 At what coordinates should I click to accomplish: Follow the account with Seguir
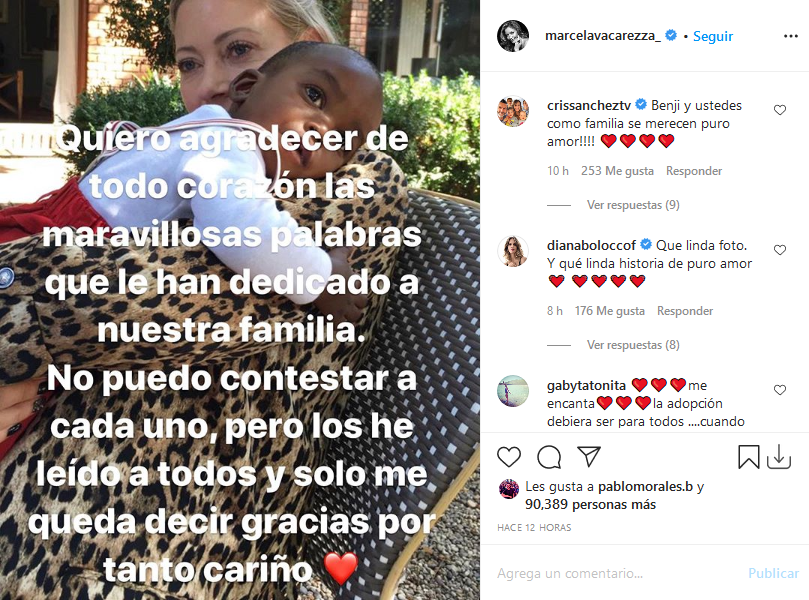click(x=713, y=36)
